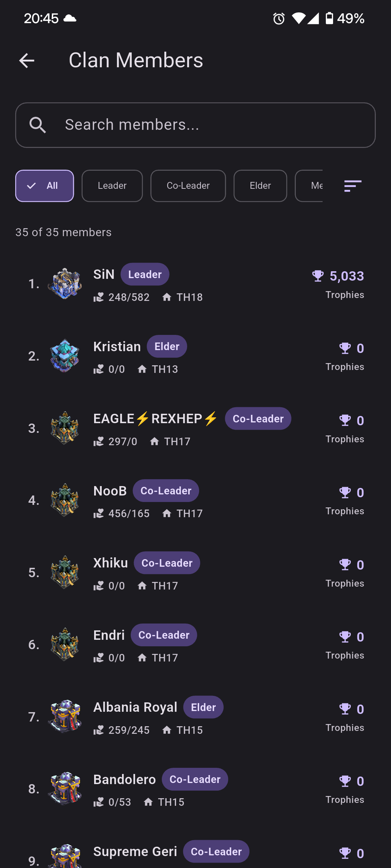This screenshot has width=391, height=868.
Task: Expand SiN's member entry
Action: [195, 284]
